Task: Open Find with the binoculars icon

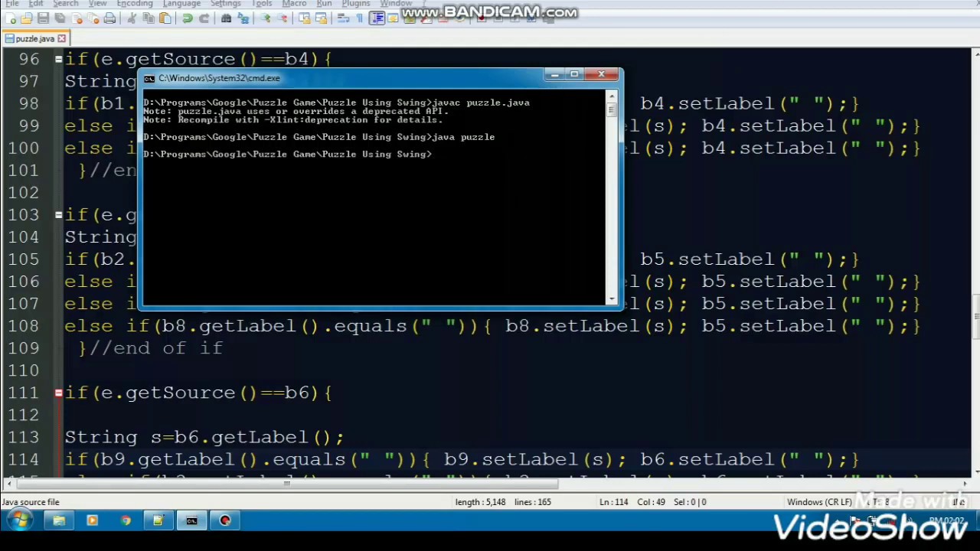Action: (x=226, y=18)
